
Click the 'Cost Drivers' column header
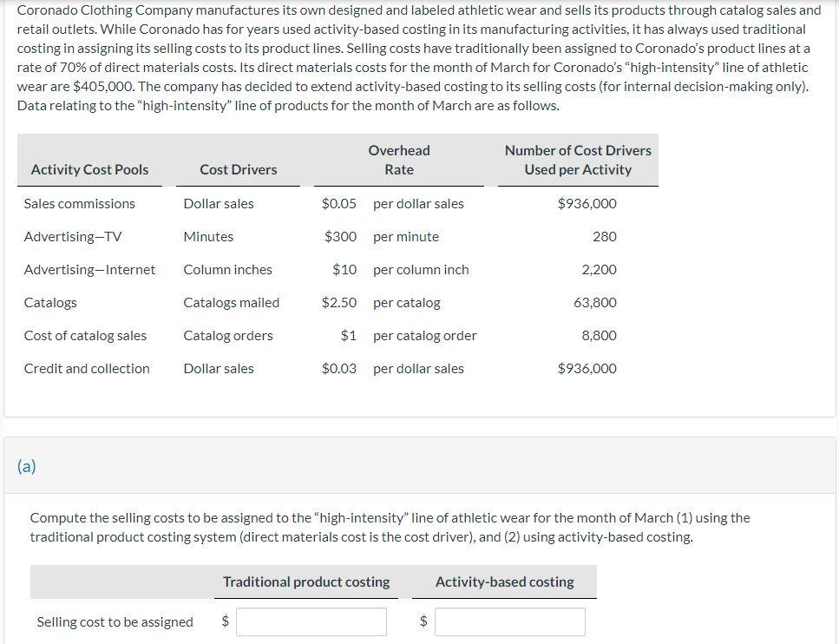point(238,170)
